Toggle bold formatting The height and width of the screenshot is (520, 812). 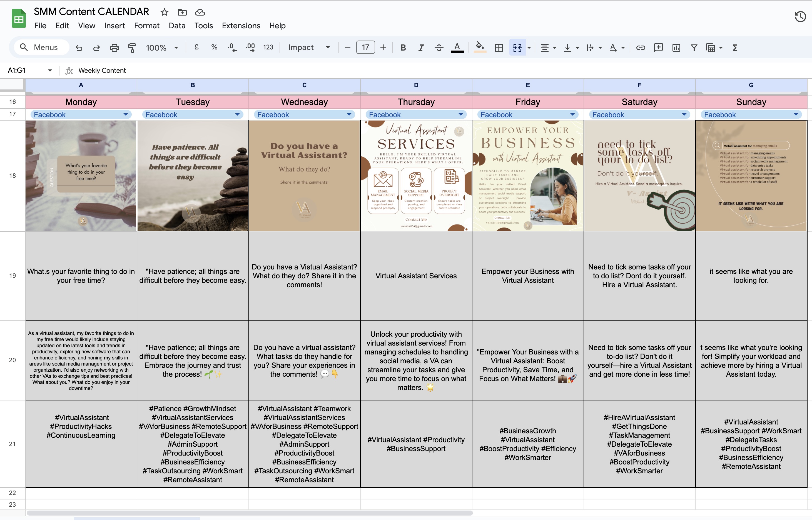click(x=403, y=47)
